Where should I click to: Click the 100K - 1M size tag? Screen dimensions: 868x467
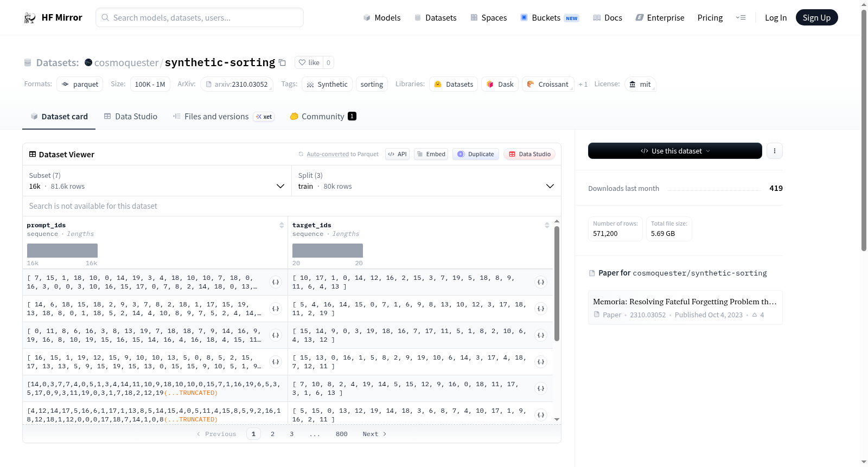[x=150, y=84]
